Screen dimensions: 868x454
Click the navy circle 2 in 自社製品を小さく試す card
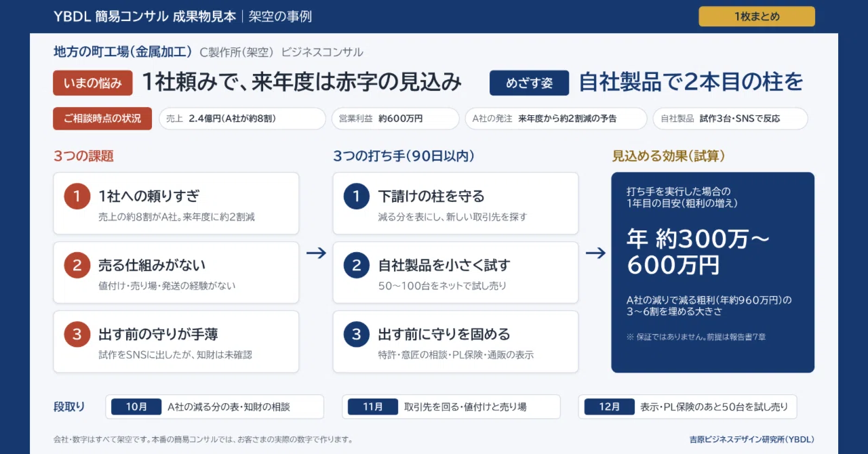click(357, 265)
